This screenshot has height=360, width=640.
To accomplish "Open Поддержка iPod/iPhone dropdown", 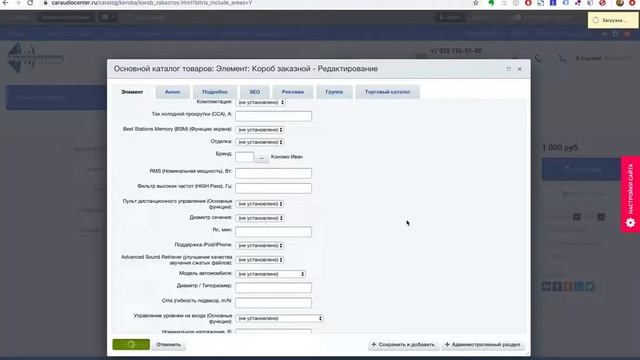I will [x=260, y=246].
